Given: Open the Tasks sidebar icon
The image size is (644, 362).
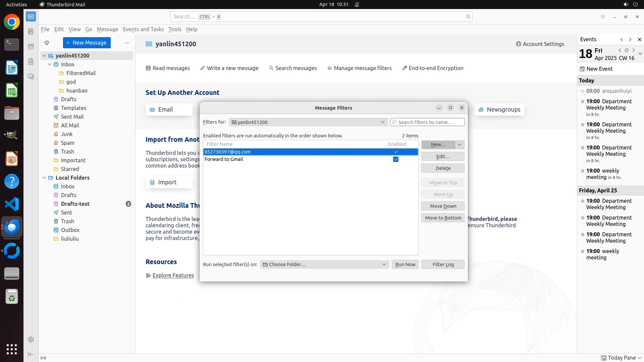Looking at the screenshot, I should coord(31,62).
